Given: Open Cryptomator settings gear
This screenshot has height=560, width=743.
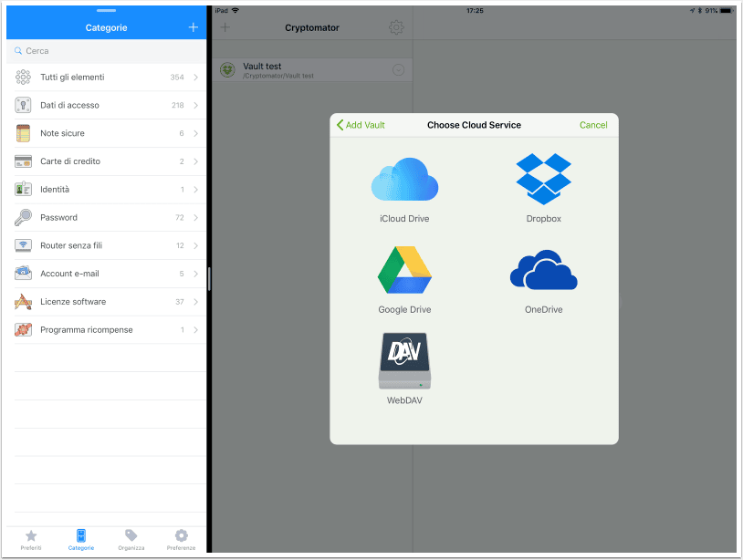Looking at the screenshot, I should pos(396,27).
